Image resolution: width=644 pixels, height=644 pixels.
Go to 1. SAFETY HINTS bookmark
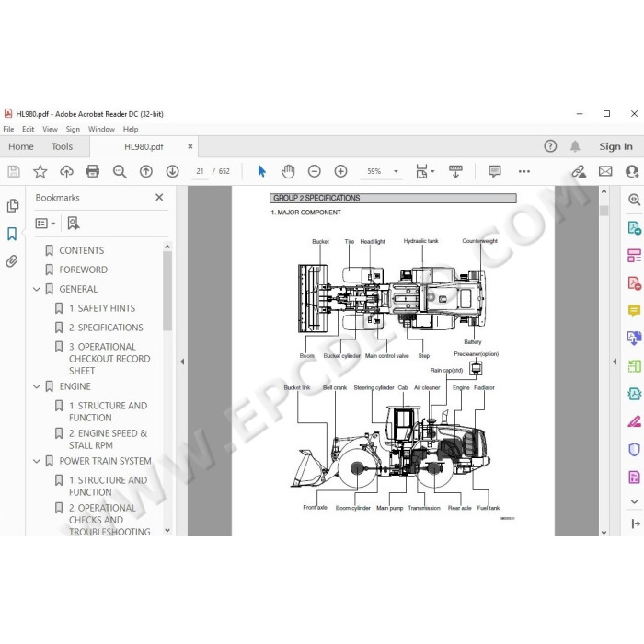(x=102, y=308)
